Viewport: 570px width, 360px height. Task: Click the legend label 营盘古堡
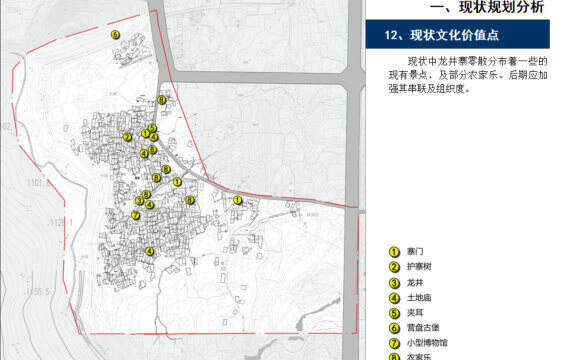click(423, 328)
